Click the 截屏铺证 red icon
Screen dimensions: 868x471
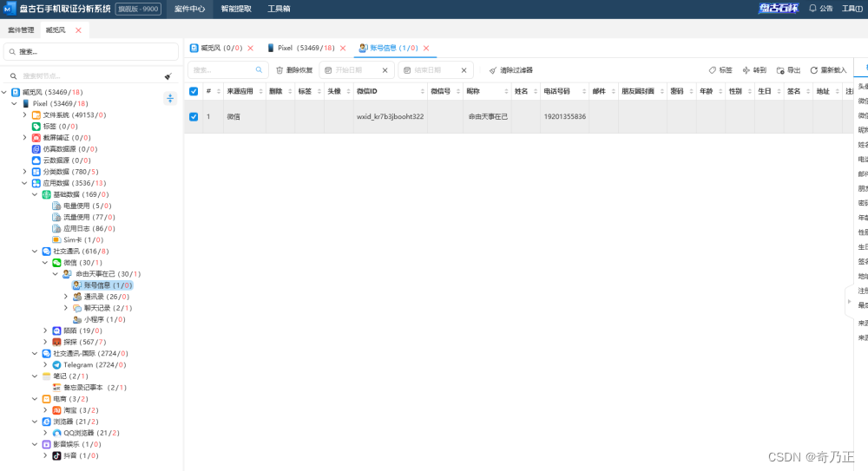(x=36, y=138)
